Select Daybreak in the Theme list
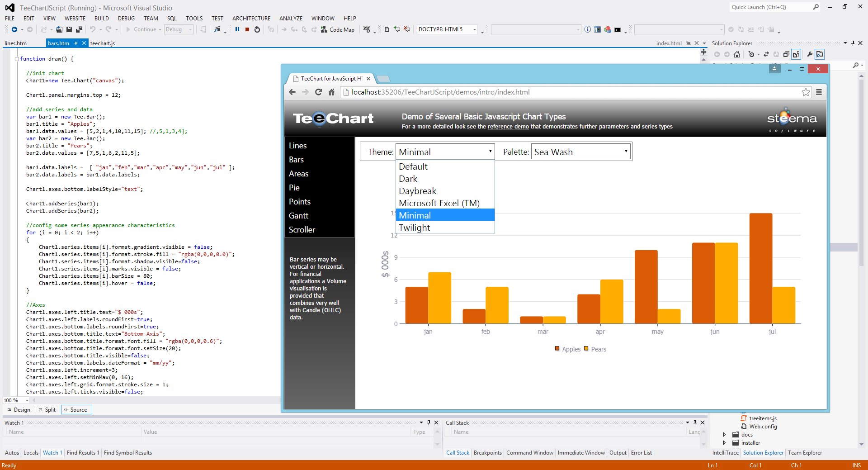Viewport: 868px width, 470px height. click(x=445, y=191)
